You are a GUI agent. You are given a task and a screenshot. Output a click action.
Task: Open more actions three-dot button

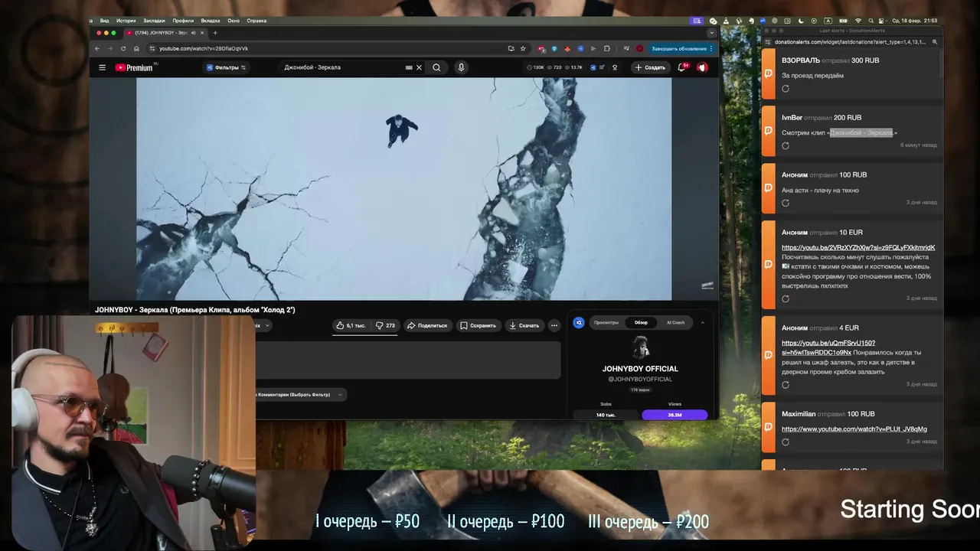pyautogui.click(x=554, y=325)
